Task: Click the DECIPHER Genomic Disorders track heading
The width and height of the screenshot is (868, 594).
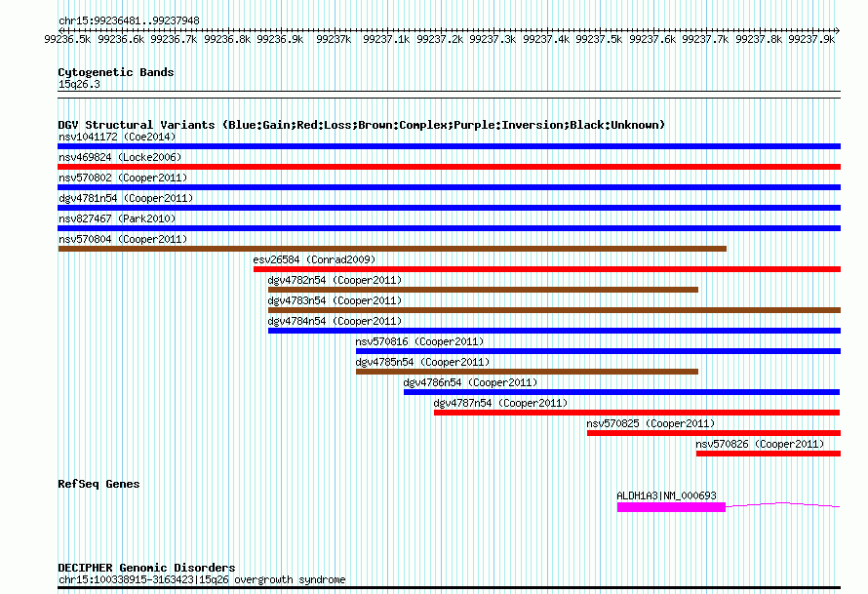Action: 146,568
